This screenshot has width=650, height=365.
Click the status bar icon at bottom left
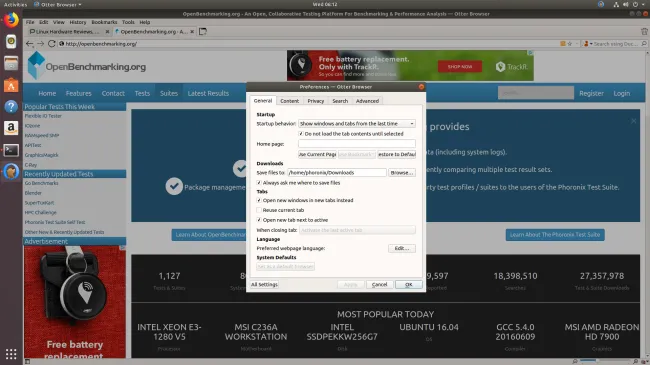click(27, 362)
